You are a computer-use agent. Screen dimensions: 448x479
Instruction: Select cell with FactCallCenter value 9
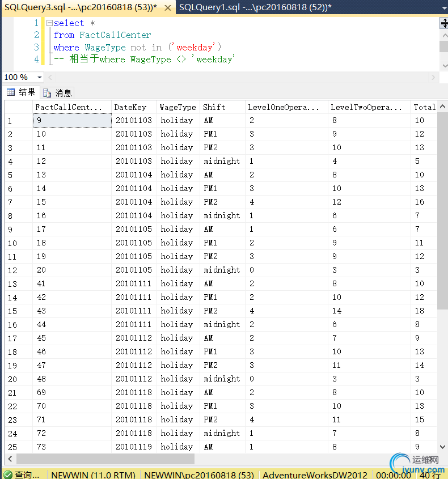[72, 120]
